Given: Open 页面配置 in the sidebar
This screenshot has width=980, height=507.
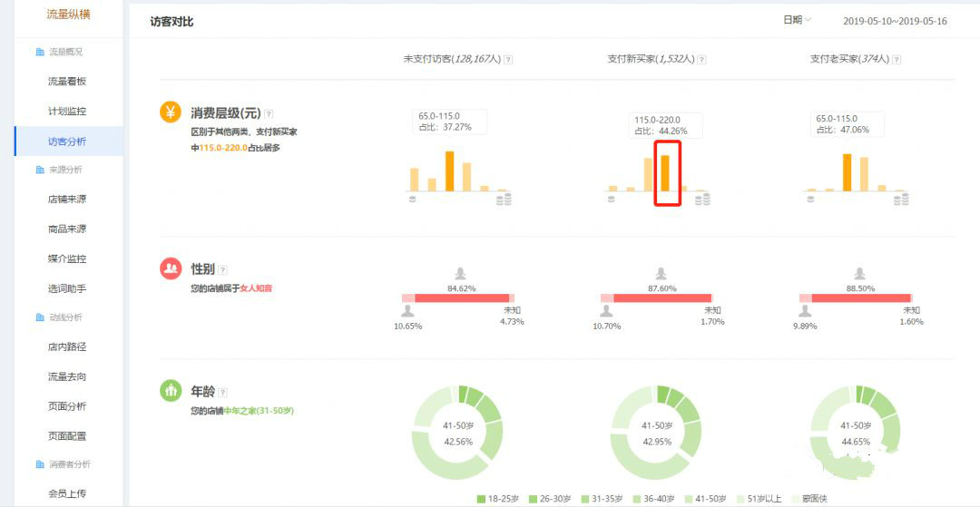Looking at the screenshot, I should coord(67,436).
